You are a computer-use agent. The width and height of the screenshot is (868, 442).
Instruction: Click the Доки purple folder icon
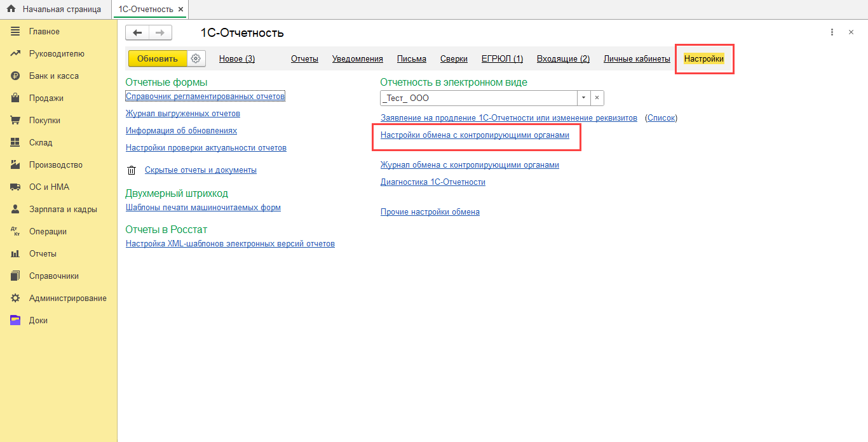click(15, 320)
